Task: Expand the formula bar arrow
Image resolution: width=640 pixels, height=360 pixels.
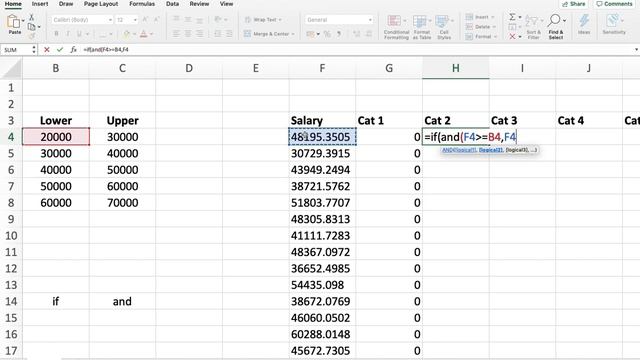Action: (x=636, y=50)
